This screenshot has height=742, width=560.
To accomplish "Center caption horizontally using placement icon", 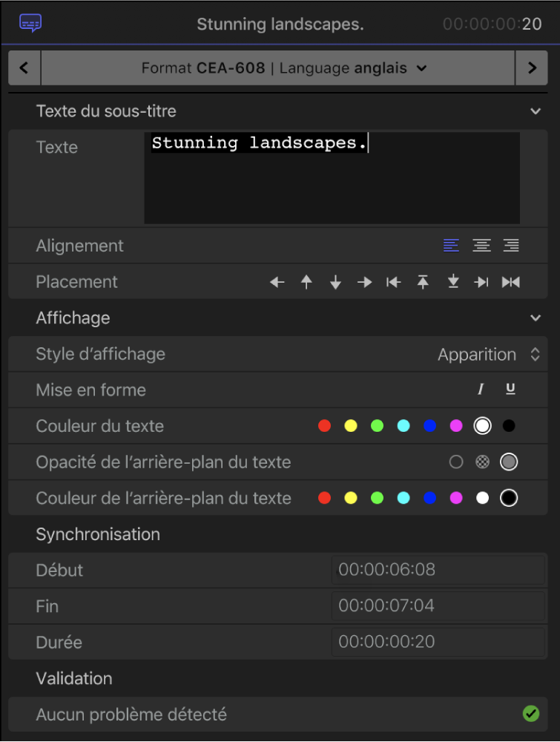I will pyautogui.click(x=511, y=282).
